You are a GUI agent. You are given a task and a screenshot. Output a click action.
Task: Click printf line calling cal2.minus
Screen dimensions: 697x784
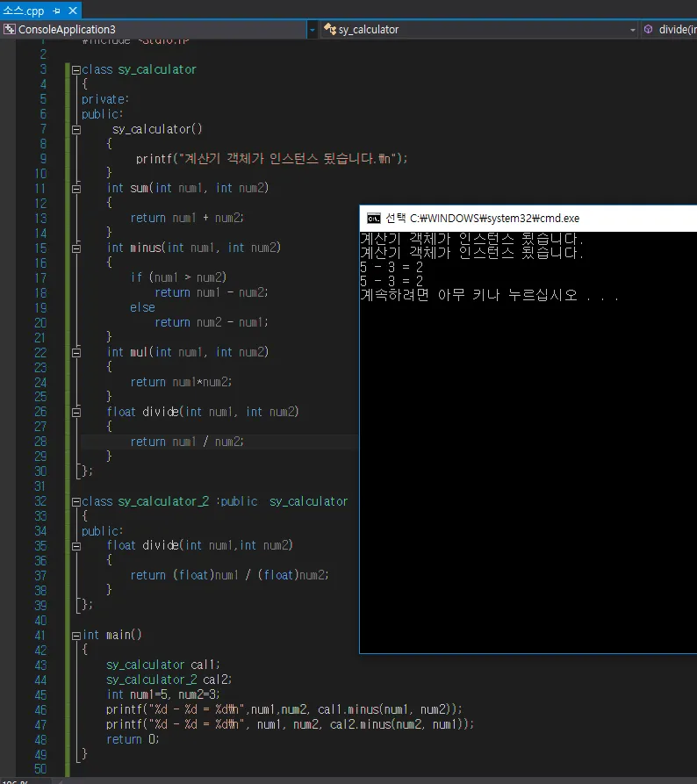(290, 724)
